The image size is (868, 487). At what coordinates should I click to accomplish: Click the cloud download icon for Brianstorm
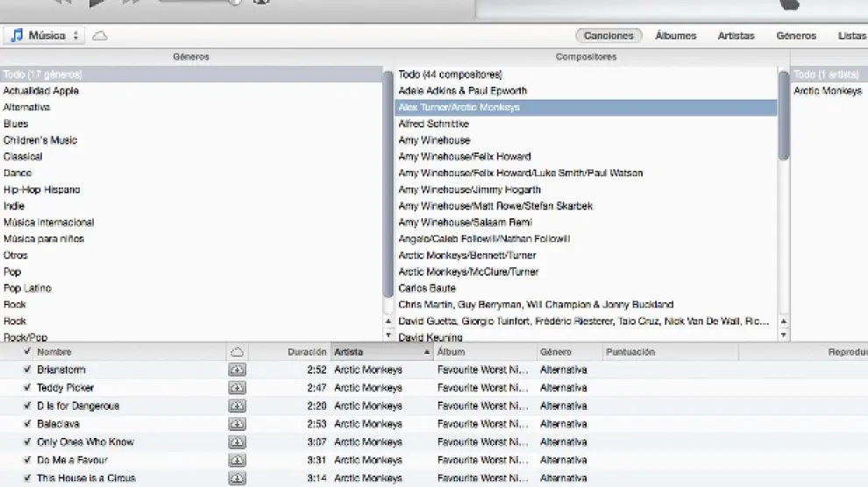click(237, 371)
